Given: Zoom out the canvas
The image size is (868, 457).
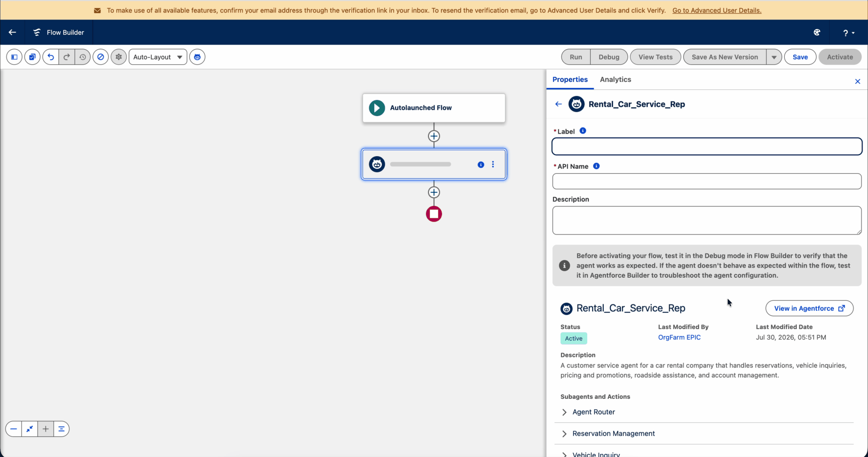Looking at the screenshot, I should pos(14,429).
